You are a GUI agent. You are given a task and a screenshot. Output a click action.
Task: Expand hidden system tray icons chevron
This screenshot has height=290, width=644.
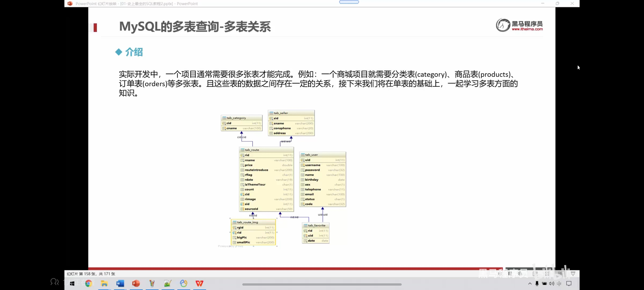coord(530,284)
